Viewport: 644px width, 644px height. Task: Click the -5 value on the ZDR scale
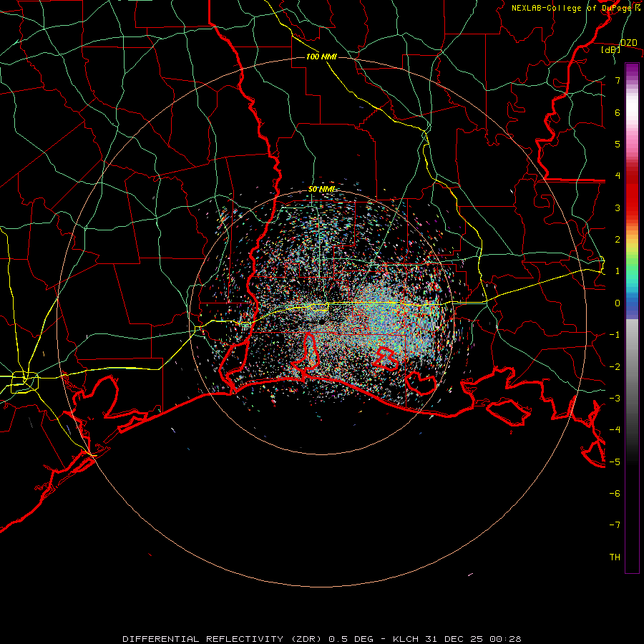pos(615,462)
